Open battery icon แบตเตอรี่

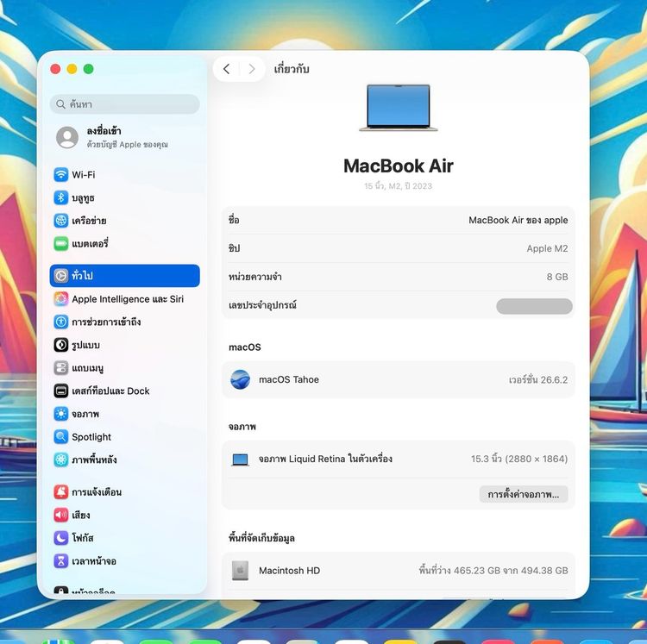point(61,244)
